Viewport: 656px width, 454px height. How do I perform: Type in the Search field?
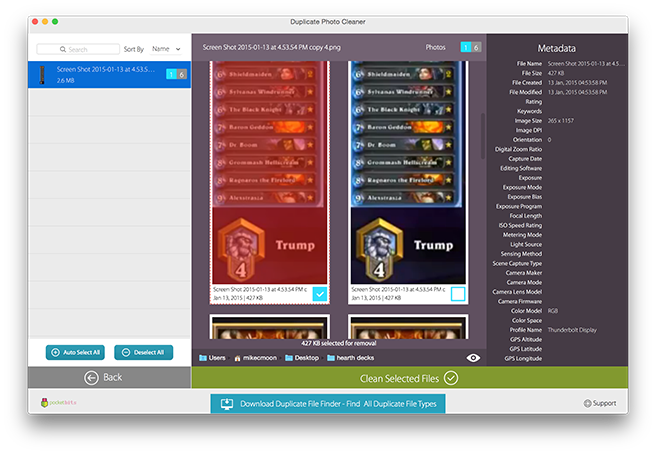[78, 49]
